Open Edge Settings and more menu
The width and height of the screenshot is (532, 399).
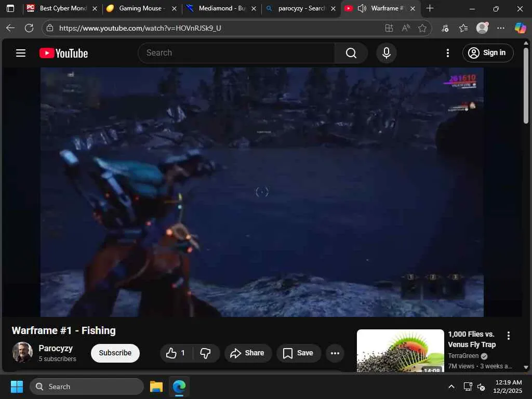(x=501, y=28)
